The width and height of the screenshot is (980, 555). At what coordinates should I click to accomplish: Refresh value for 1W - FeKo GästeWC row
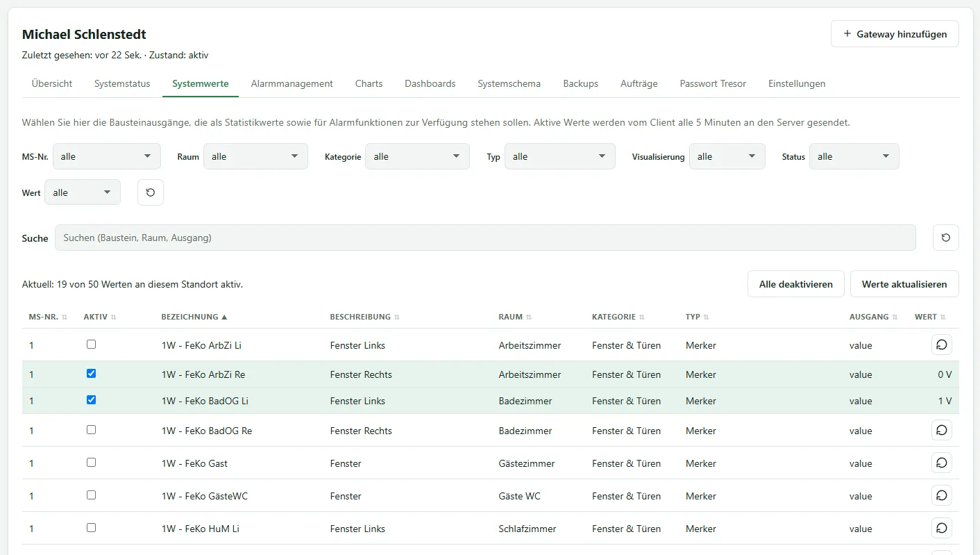(x=941, y=495)
